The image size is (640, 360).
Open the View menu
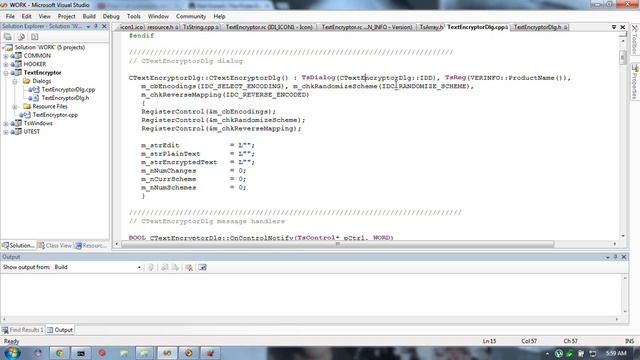click(x=44, y=16)
